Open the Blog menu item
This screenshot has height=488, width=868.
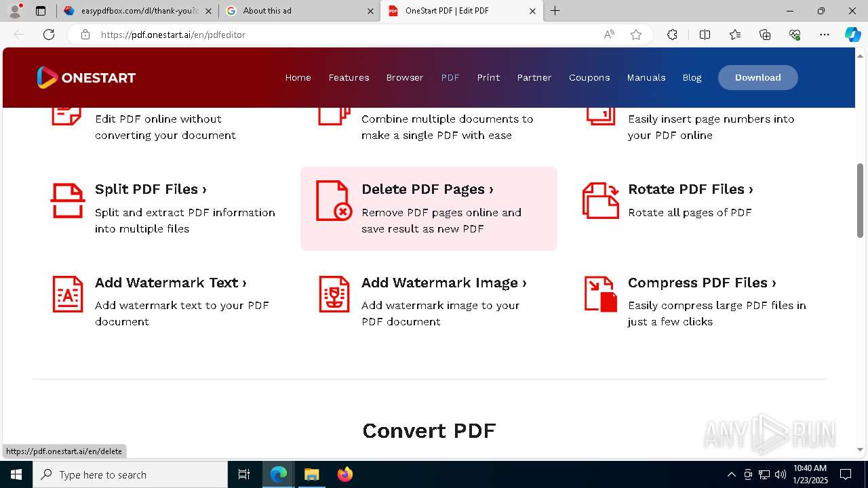tap(692, 77)
